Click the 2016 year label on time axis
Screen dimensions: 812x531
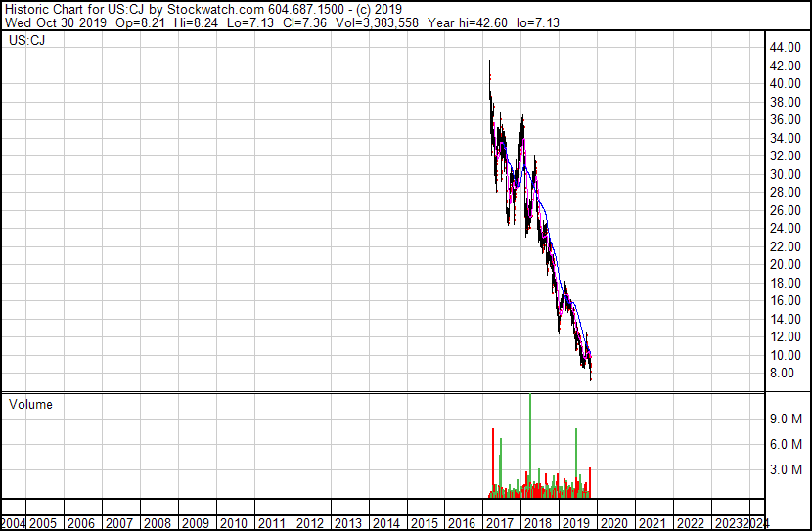point(463,524)
